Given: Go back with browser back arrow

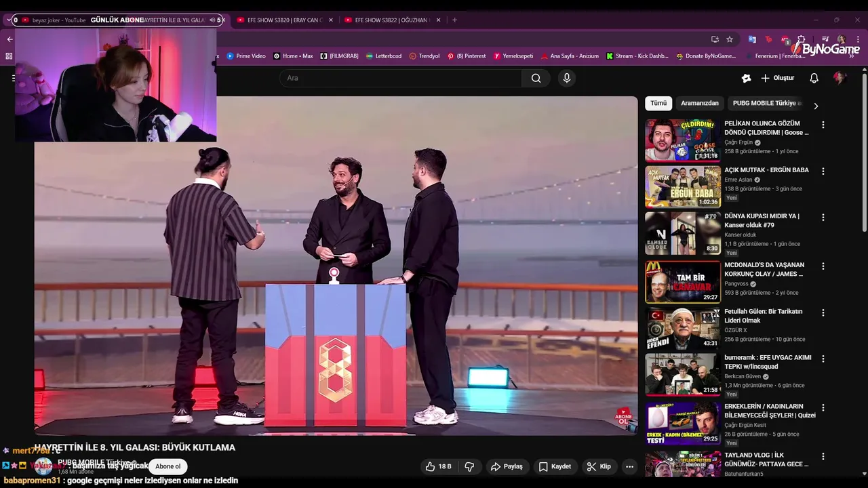Looking at the screenshot, I should click(9, 39).
